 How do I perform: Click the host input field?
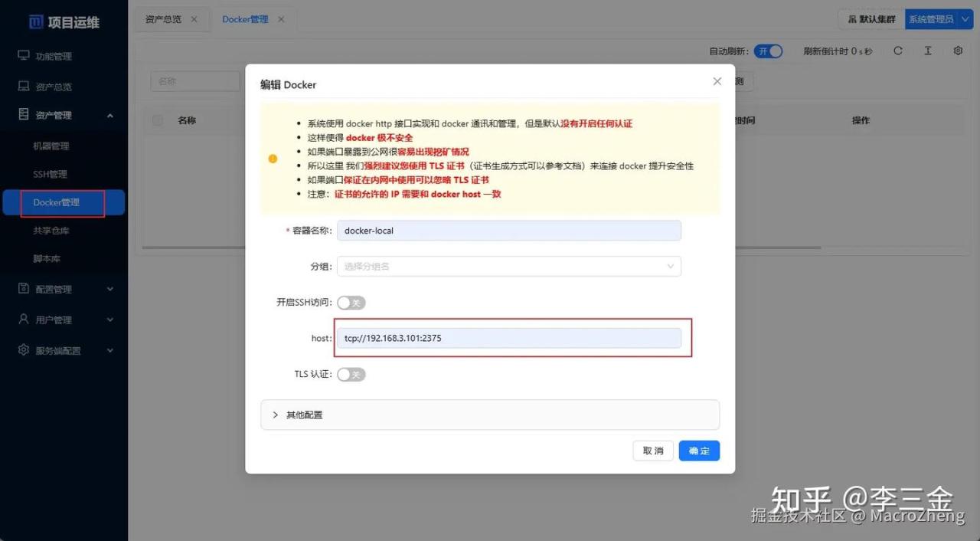tap(509, 338)
